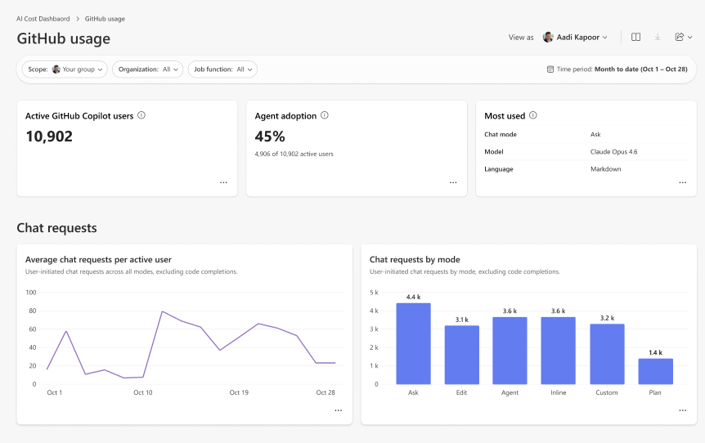Open the Job function: All filter
This screenshot has width=705, height=443.
tap(223, 69)
